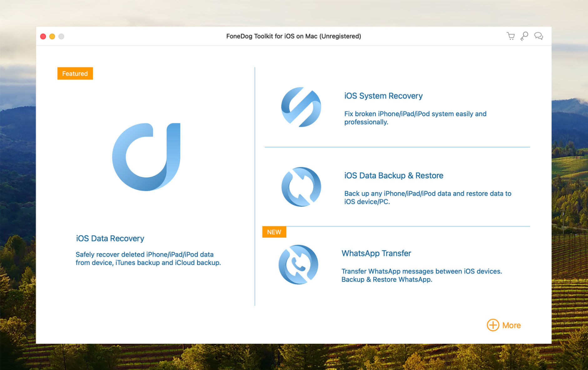The width and height of the screenshot is (588, 370).
Task: Click the orange NEW badge
Action: point(274,232)
